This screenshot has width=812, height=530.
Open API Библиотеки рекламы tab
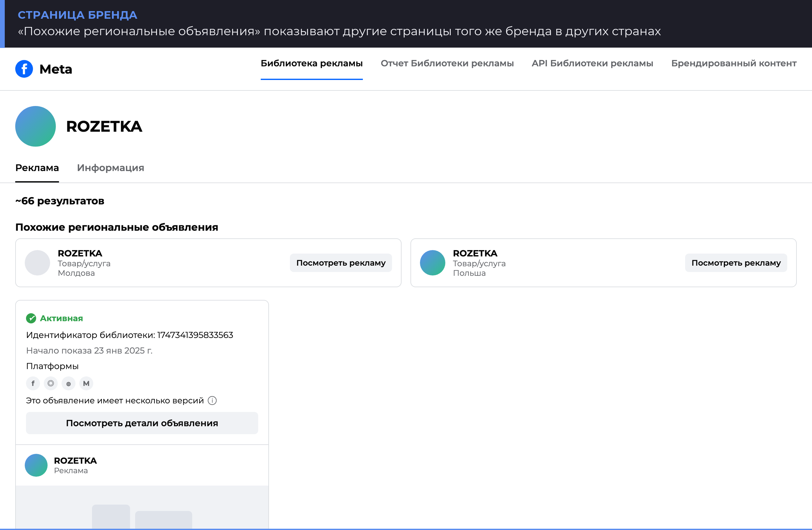coord(592,63)
